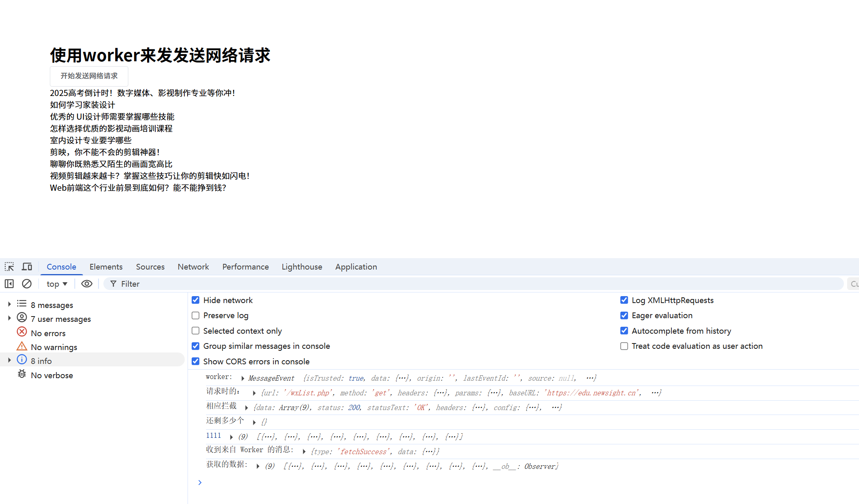
Task: Select the No verbose filter icon
Action: pyautogui.click(x=22, y=375)
